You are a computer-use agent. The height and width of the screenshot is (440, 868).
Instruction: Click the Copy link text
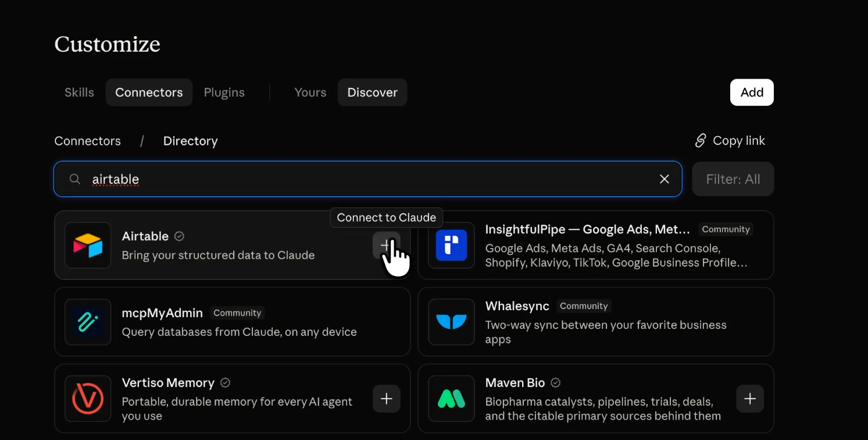[x=739, y=141]
